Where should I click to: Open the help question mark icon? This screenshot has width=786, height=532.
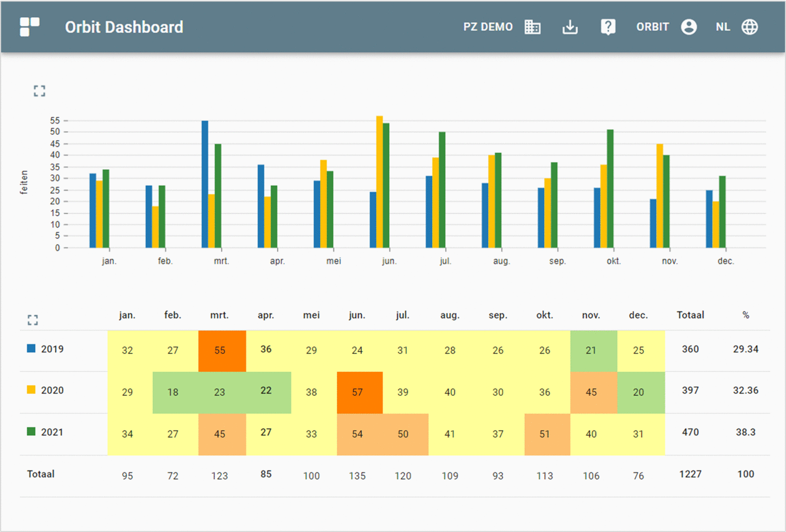(x=607, y=27)
